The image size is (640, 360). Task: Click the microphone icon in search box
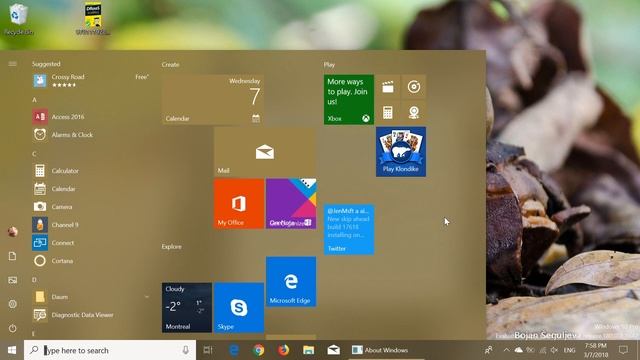(186, 350)
